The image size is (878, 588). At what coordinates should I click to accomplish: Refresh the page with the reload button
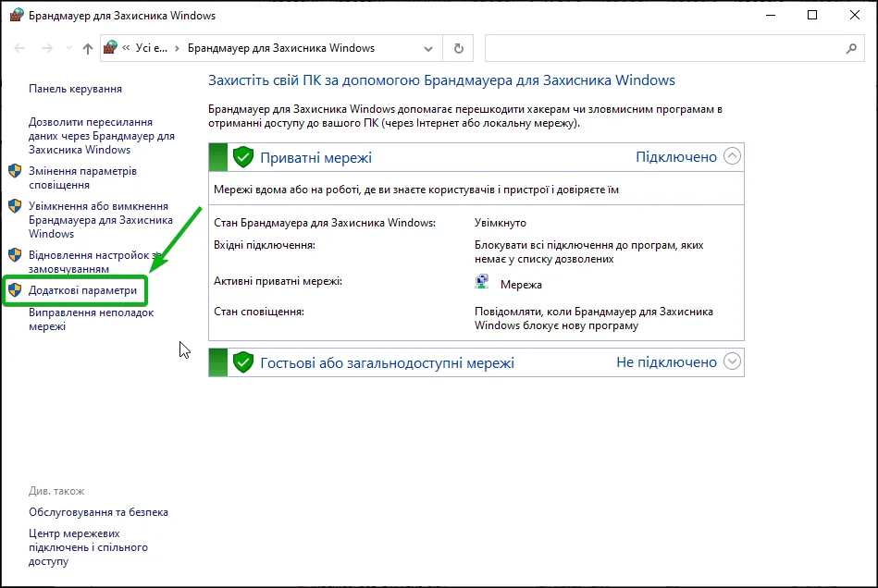coord(459,49)
